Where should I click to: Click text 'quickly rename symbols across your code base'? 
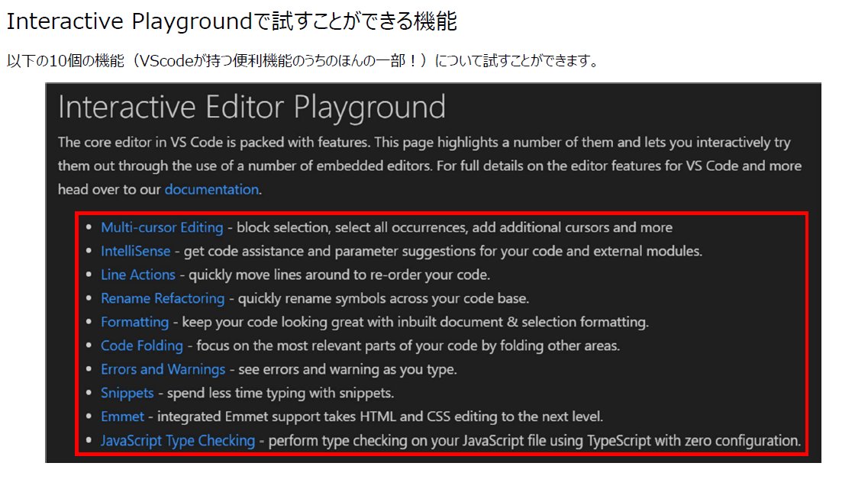[382, 299]
